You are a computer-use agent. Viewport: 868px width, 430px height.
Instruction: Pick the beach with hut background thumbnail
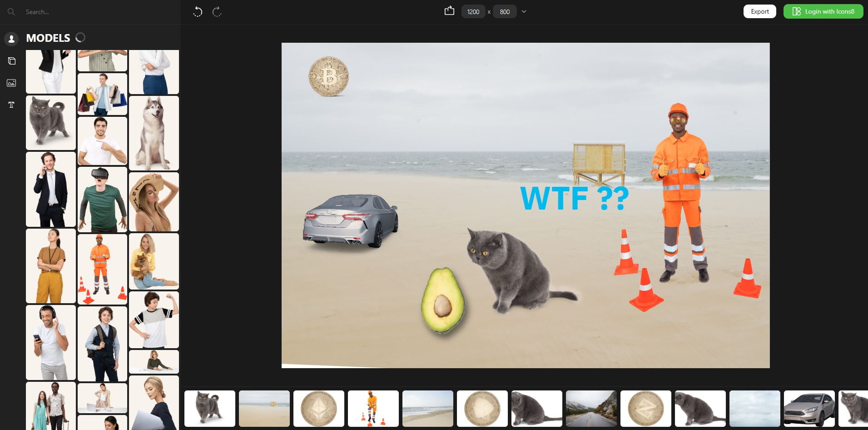264,408
